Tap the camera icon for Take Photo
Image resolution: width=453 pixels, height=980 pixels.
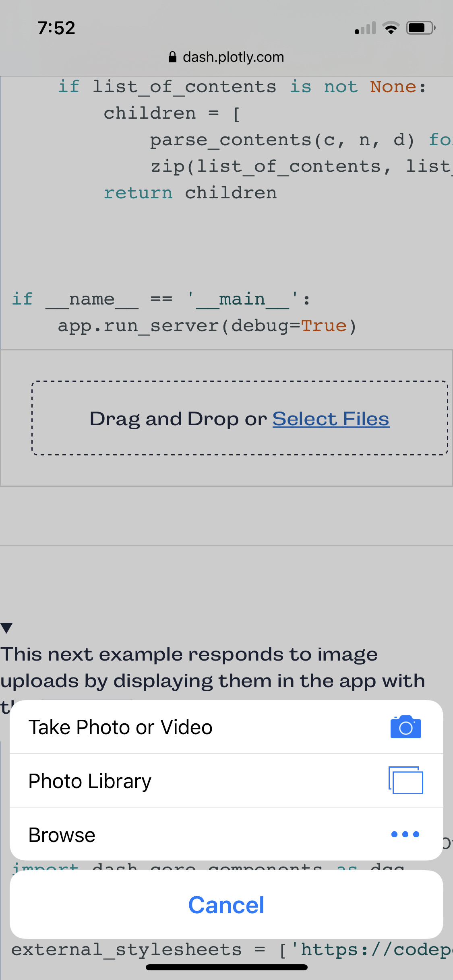405,727
